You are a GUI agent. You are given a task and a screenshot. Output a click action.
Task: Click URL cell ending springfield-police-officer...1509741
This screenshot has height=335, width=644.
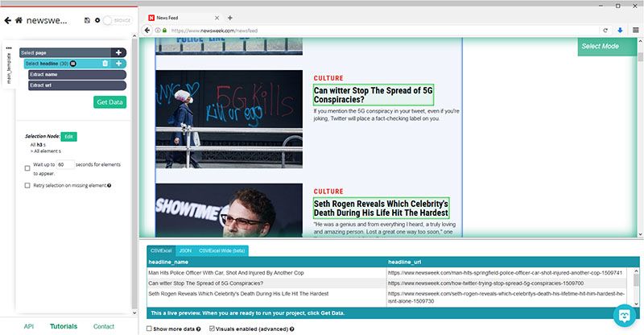pos(506,273)
